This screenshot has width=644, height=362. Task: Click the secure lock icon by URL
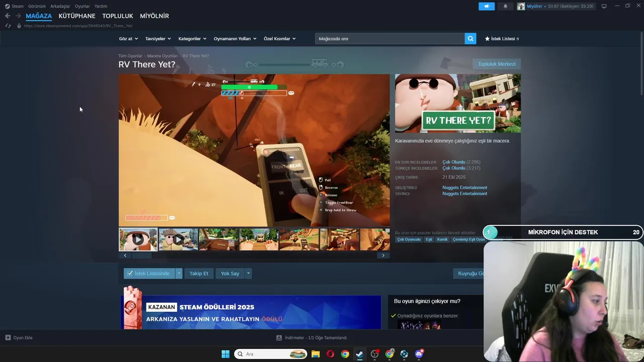coord(19,26)
